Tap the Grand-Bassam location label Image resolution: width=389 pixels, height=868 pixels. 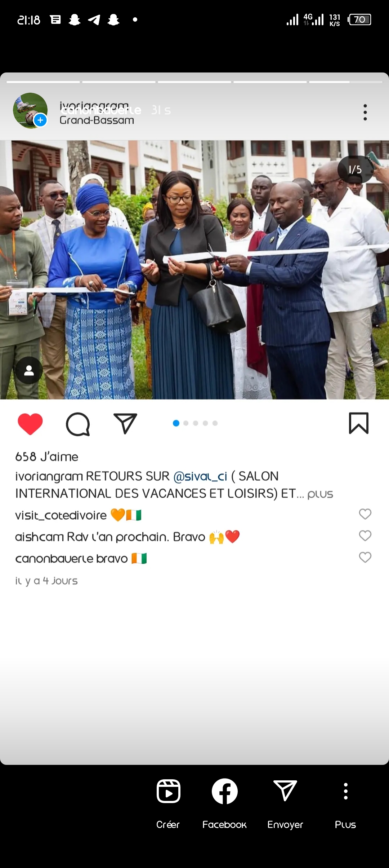click(97, 120)
